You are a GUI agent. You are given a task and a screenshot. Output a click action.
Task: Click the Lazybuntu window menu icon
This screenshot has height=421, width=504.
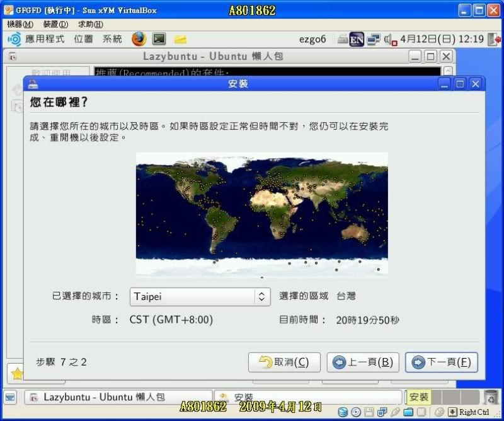[13, 57]
